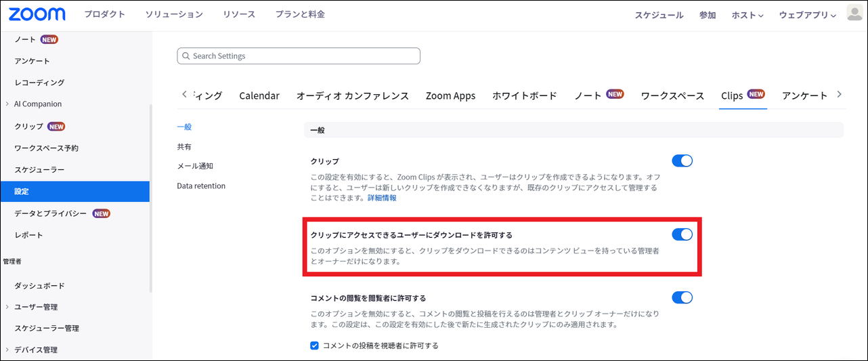Screen dimensions: 868x361
Task: Open スケジューラー in the sidebar
Action: (39, 169)
